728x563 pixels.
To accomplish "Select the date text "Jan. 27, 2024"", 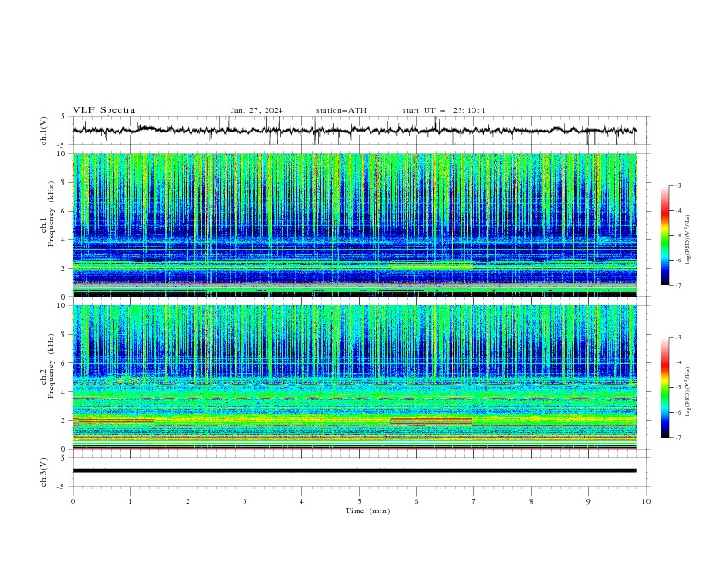I will (x=256, y=110).
